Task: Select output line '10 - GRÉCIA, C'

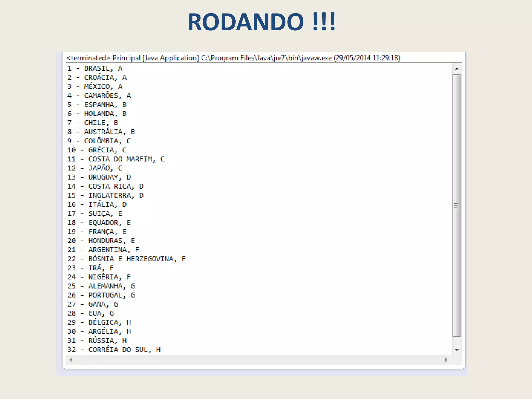Action: [97, 150]
